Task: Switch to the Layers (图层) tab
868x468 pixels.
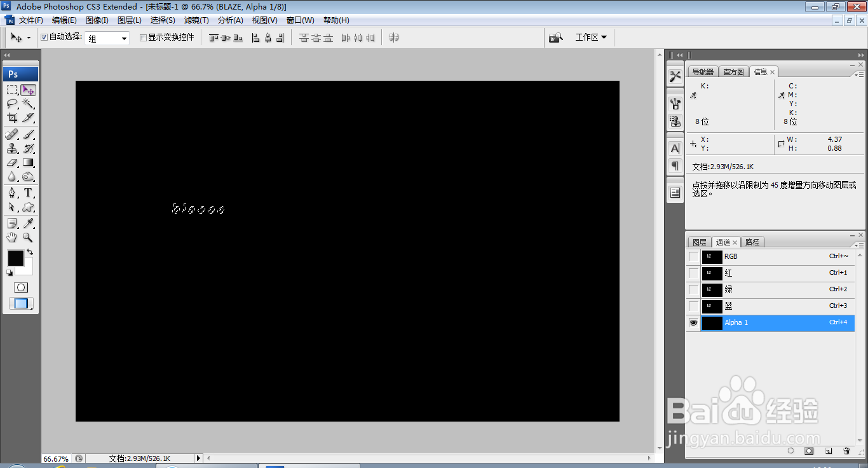Action: click(700, 242)
